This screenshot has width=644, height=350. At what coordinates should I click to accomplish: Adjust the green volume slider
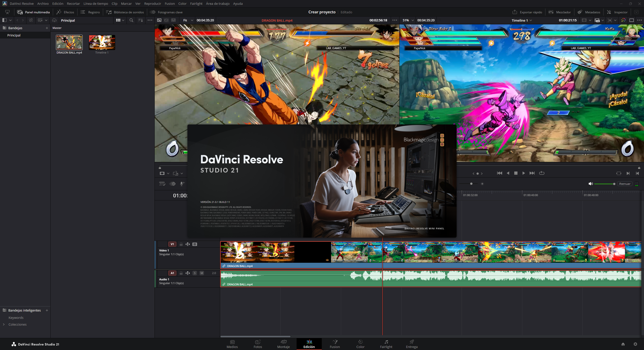click(x=605, y=184)
